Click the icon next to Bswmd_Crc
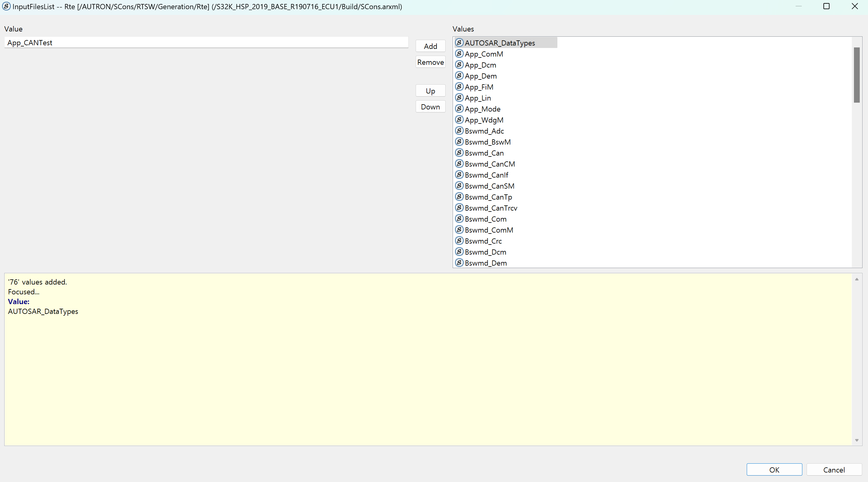Image resolution: width=868 pixels, height=482 pixels. [x=459, y=241]
